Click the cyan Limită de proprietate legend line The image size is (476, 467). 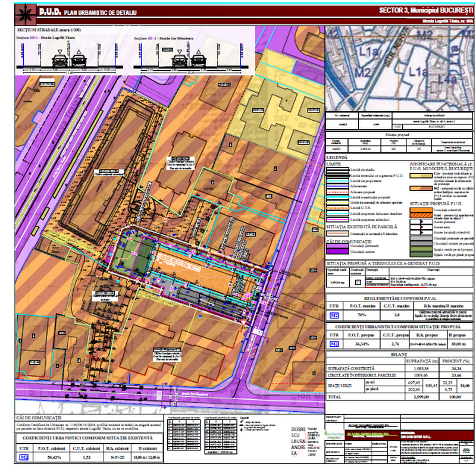pyautogui.click(x=337, y=181)
